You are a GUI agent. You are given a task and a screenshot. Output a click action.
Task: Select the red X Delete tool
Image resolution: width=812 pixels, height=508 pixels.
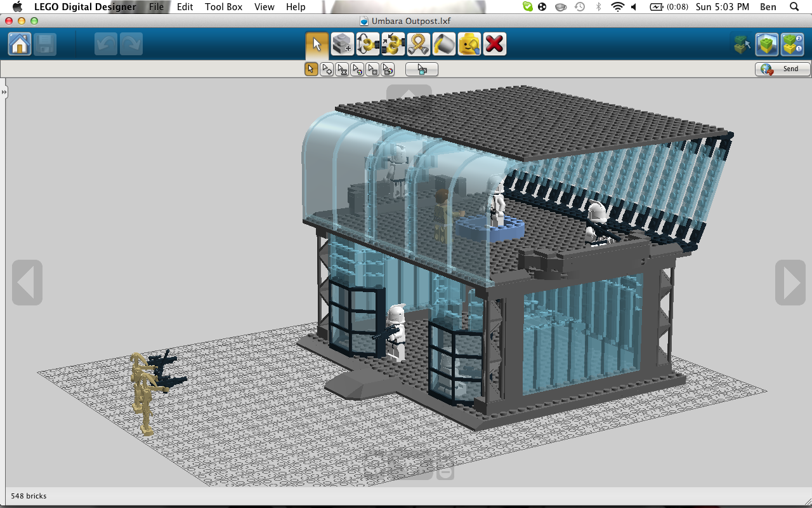tap(494, 44)
